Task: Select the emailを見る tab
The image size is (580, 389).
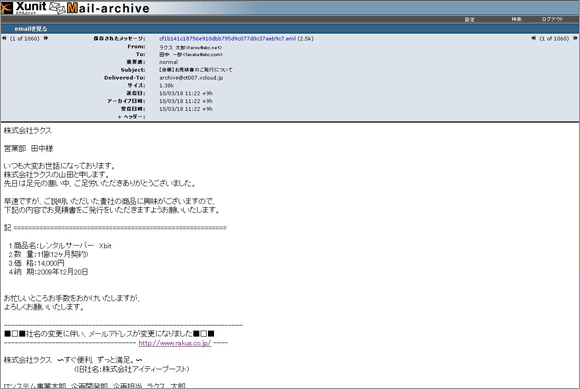Action: (31, 28)
